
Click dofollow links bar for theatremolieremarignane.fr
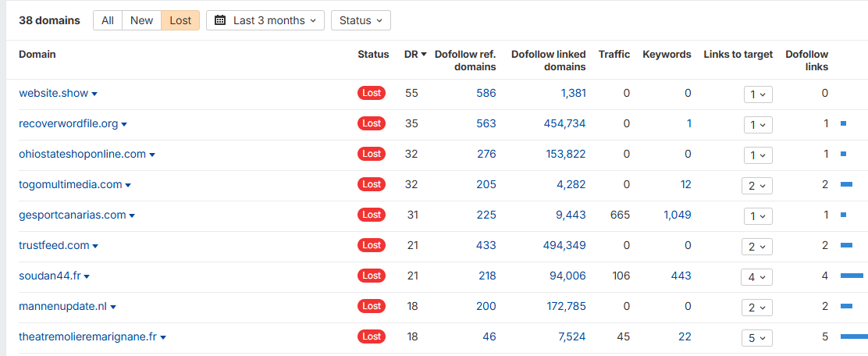point(854,336)
